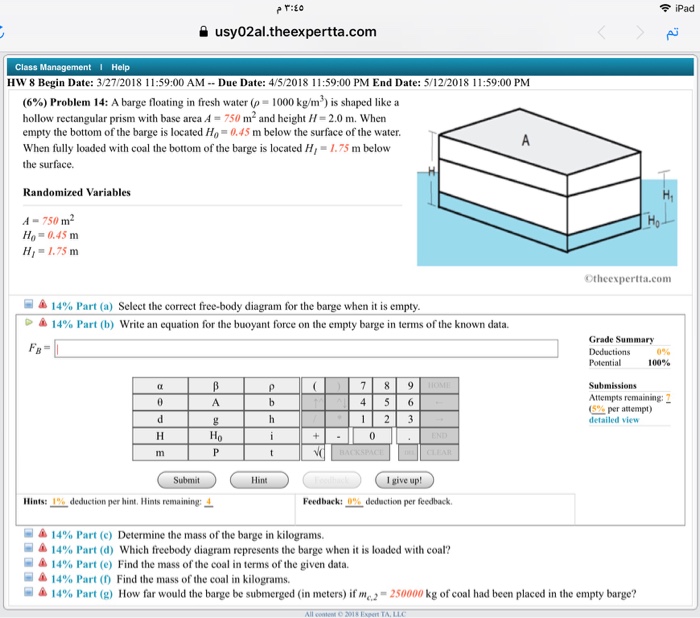Click the barge diagram image

pos(547,187)
